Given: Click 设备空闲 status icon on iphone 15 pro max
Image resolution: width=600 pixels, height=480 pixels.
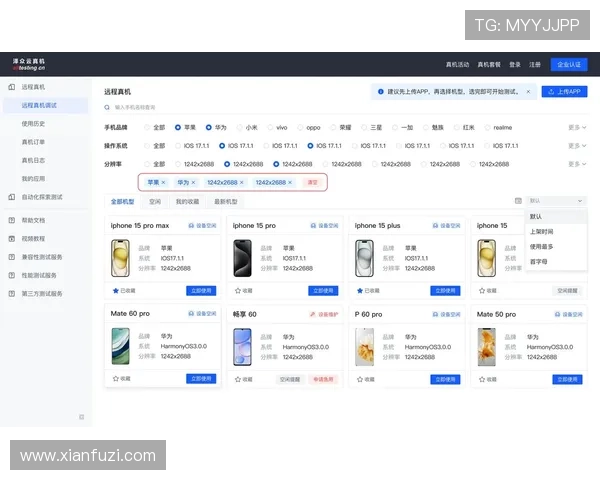Looking at the screenshot, I should (191, 226).
